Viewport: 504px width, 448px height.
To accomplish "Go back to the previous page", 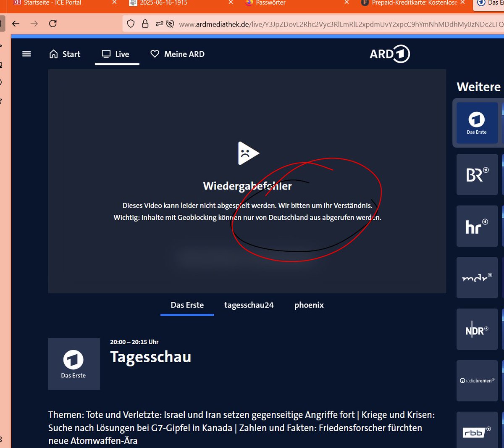I will pyautogui.click(x=16, y=24).
